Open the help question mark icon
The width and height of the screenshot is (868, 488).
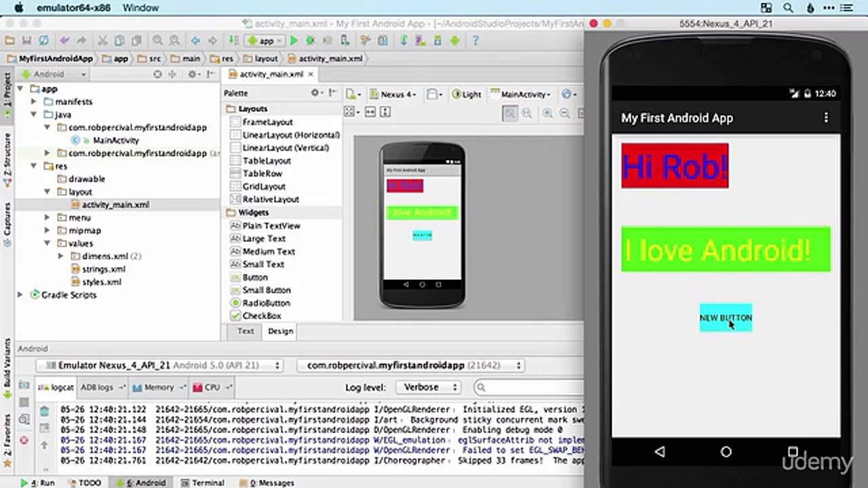(476, 41)
